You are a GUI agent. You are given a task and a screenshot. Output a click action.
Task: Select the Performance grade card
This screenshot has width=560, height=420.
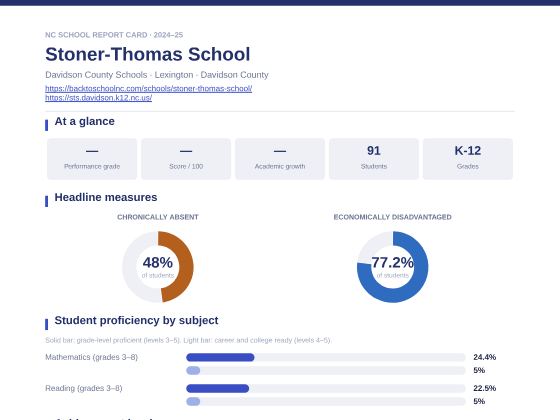92,159
